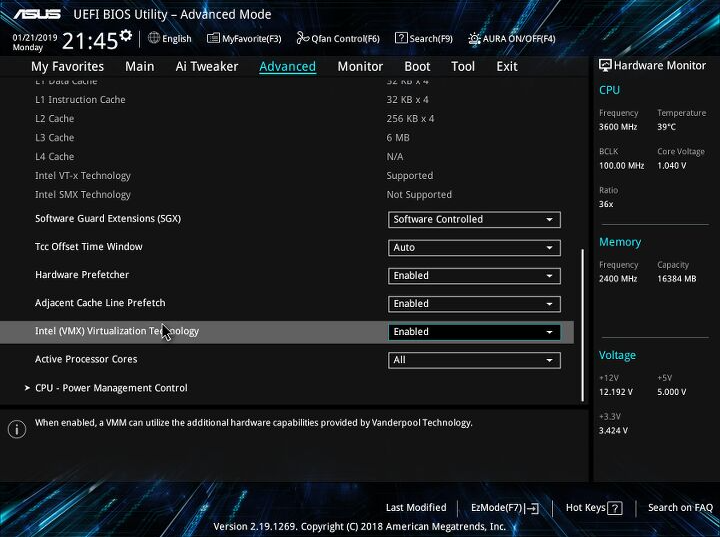Viewport: 721px width, 537px height.
Task: Go to My Favorites tab
Action: tap(68, 66)
